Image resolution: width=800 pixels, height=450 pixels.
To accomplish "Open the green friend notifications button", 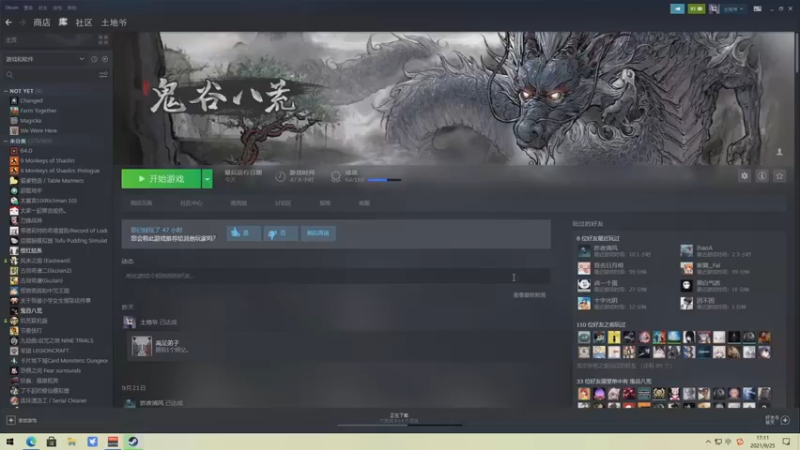I will [696, 9].
